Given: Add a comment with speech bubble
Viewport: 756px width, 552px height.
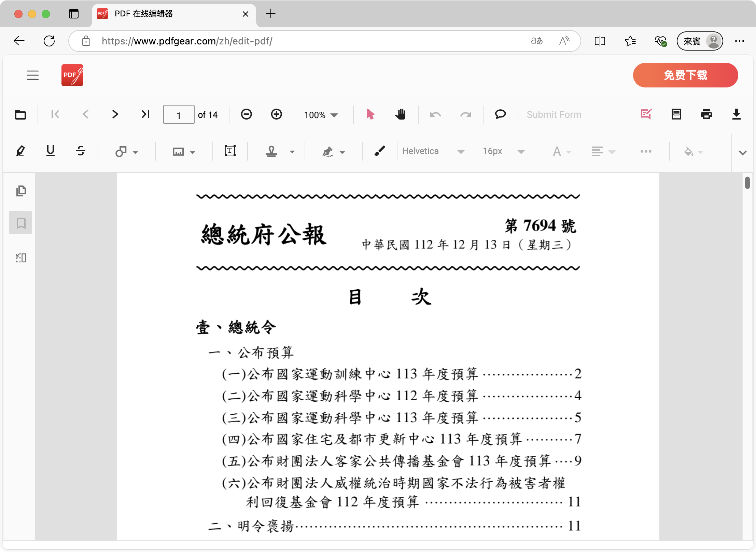Looking at the screenshot, I should point(500,114).
